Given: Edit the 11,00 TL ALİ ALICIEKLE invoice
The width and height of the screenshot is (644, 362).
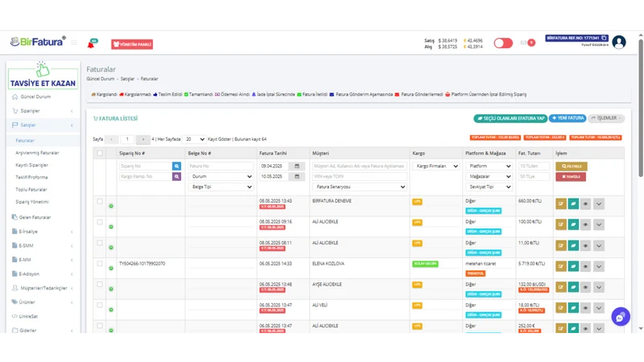Looking at the screenshot, I should [x=560, y=245].
